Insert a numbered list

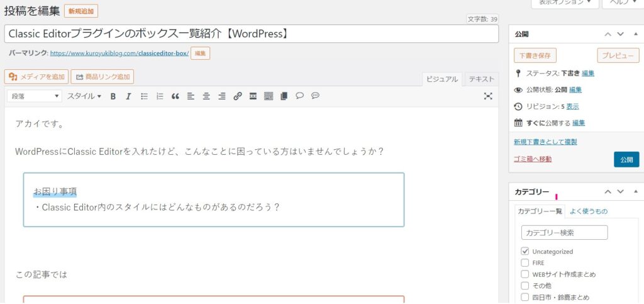[160, 96]
